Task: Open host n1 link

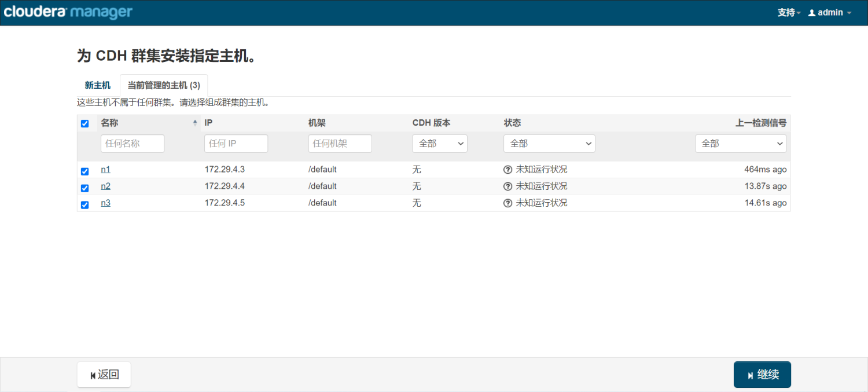Action: (x=105, y=170)
